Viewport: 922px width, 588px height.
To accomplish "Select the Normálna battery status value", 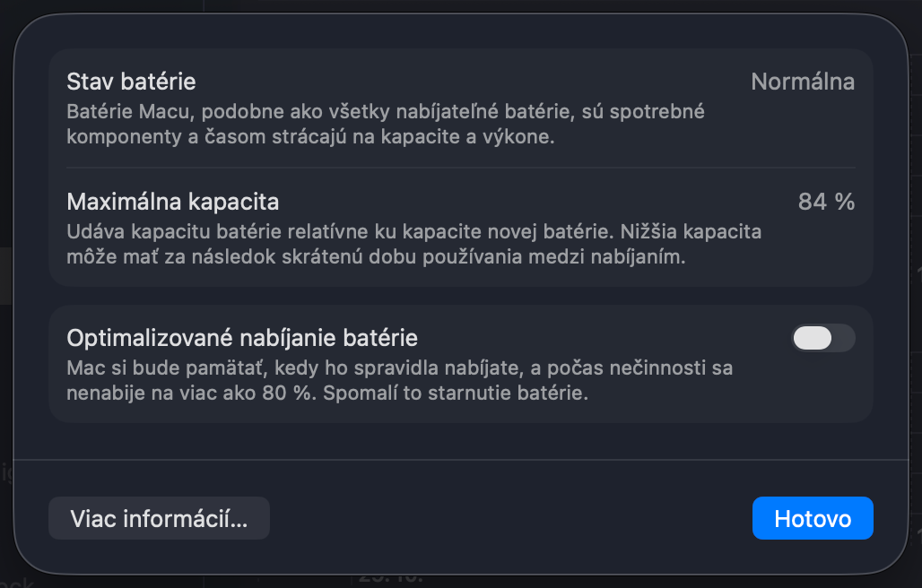I will pos(802,82).
